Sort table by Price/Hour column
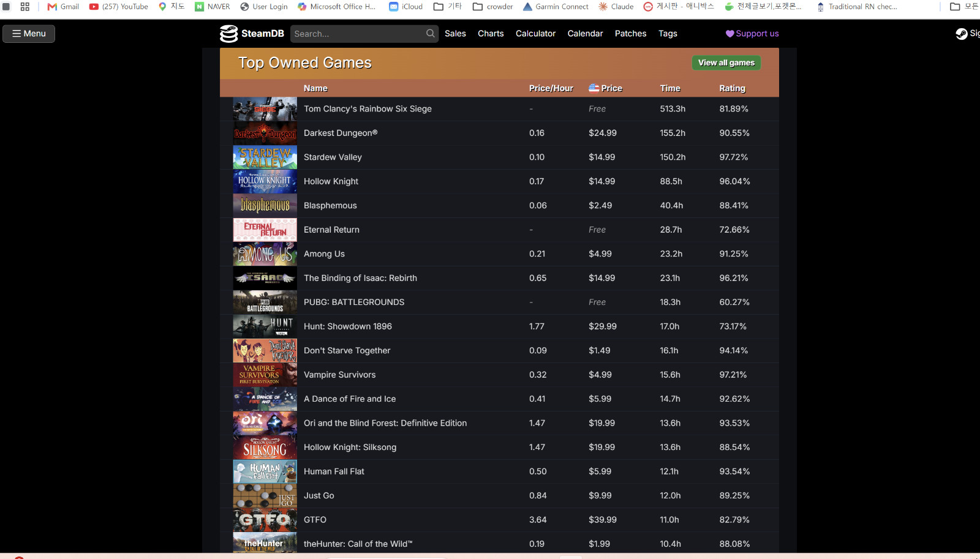This screenshot has width=980, height=559. (x=551, y=88)
